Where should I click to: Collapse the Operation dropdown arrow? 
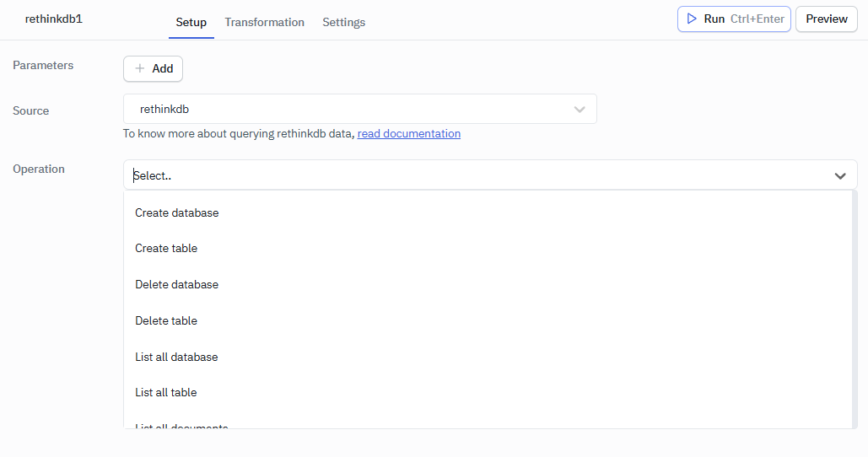pos(839,175)
